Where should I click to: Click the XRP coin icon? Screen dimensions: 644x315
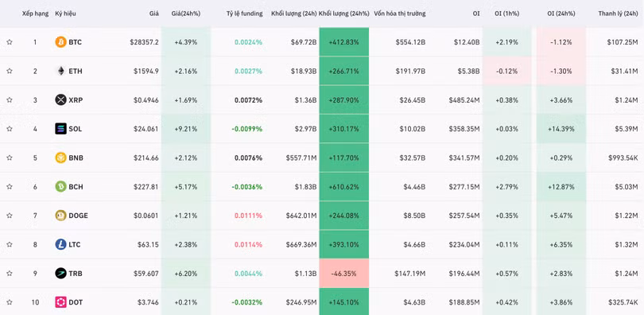coord(60,99)
